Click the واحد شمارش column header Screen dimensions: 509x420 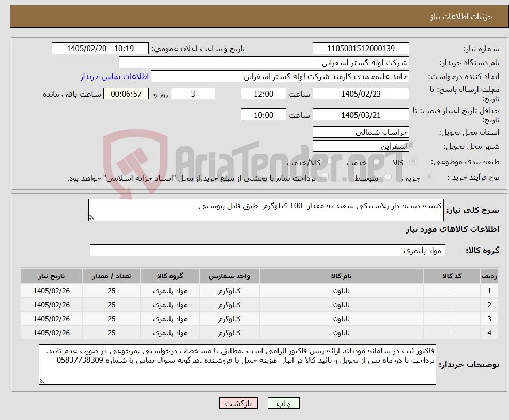tap(229, 276)
